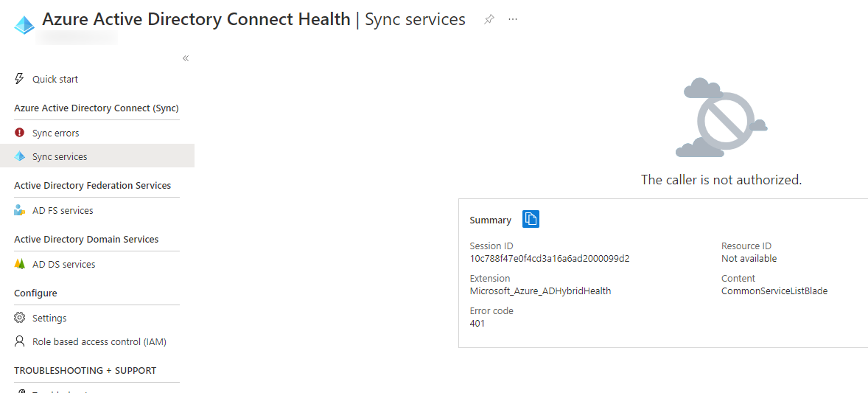Click the AD FS services icon

pos(19,210)
